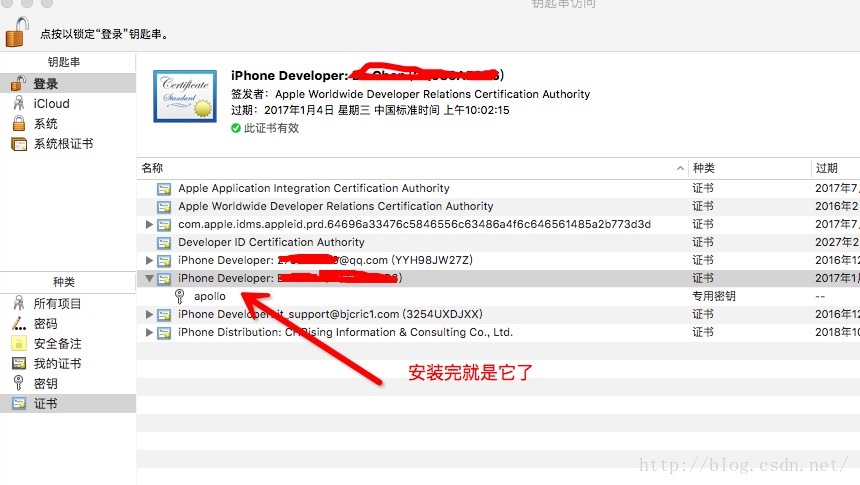Show the 密钥 category

pyautogui.click(x=67, y=384)
